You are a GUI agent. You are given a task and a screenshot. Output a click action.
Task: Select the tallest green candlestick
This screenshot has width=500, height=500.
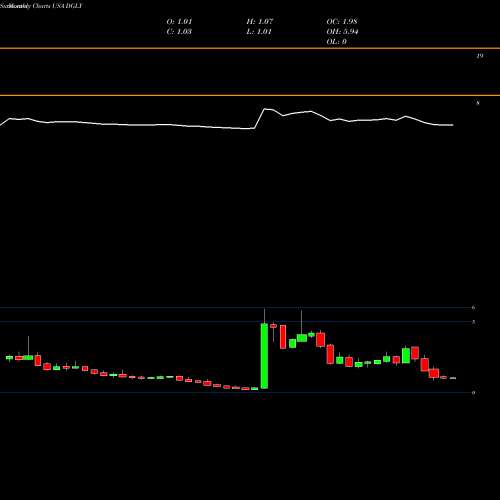[264, 356]
